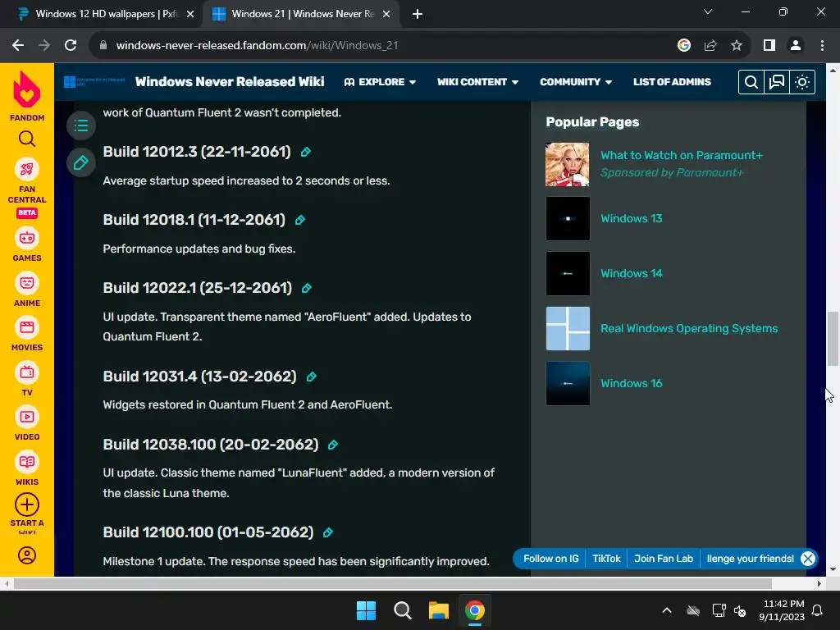Reload the page
This screenshot has width=840, height=630.
(x=71, y=46)
